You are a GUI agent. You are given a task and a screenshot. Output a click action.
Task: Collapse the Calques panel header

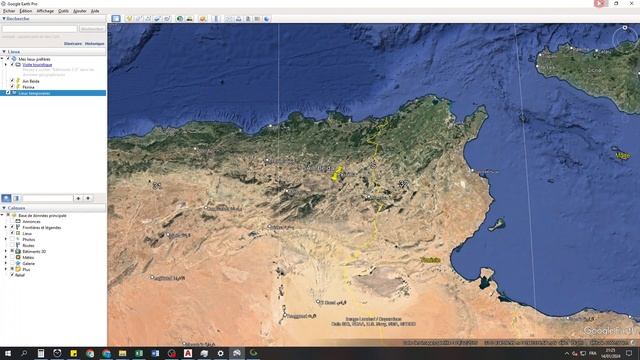click(x=4, y=208)
